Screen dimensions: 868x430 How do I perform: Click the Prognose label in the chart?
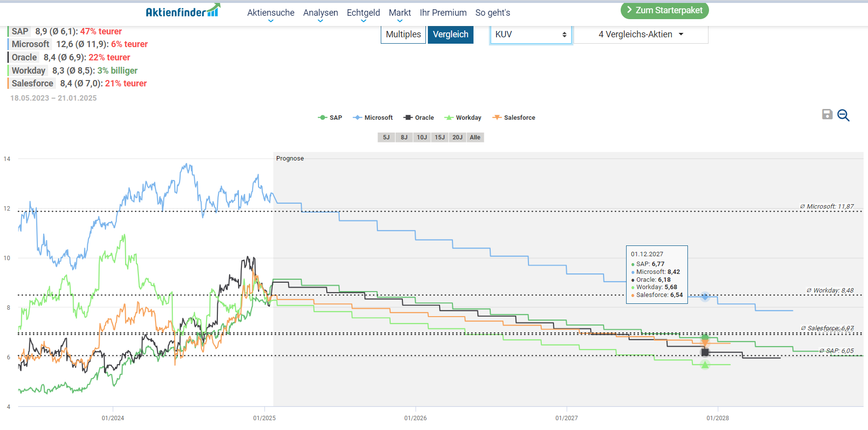(x=290, y=159)
